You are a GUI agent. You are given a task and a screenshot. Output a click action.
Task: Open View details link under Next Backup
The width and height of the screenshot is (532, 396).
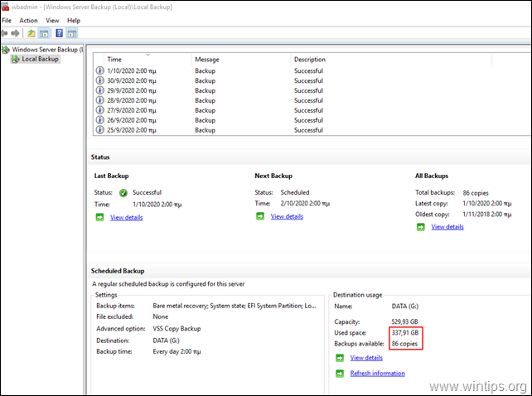click(287, 216)
